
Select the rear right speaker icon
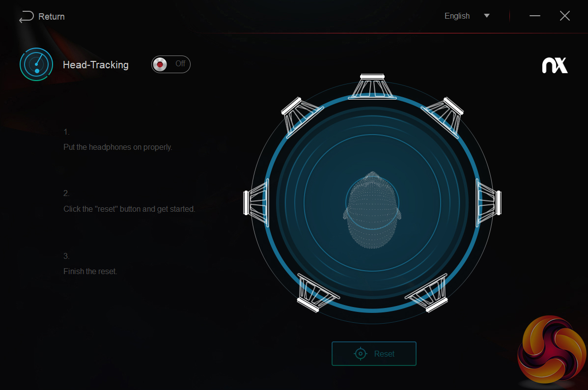[427, 293]
